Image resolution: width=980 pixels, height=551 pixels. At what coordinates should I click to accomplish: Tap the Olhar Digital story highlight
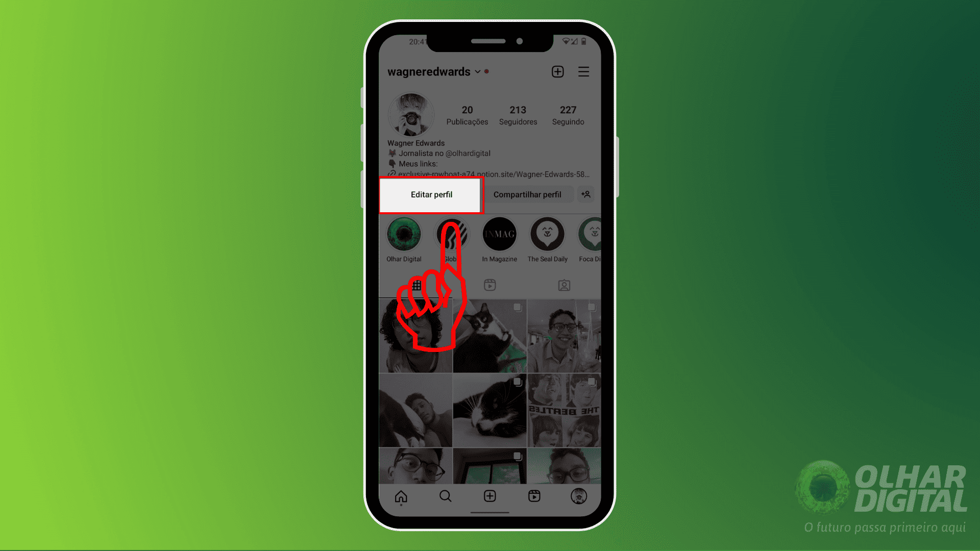[404, 234]
